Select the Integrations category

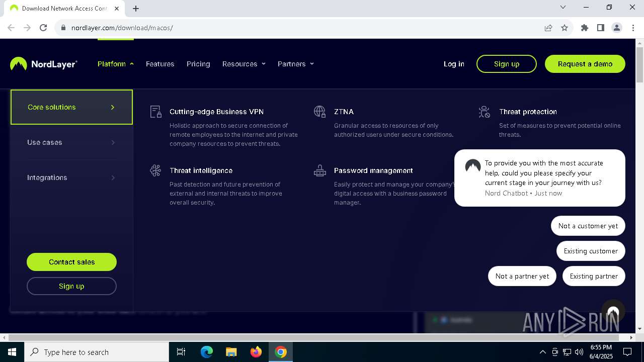pyautogui.click(x=71, y=177)
